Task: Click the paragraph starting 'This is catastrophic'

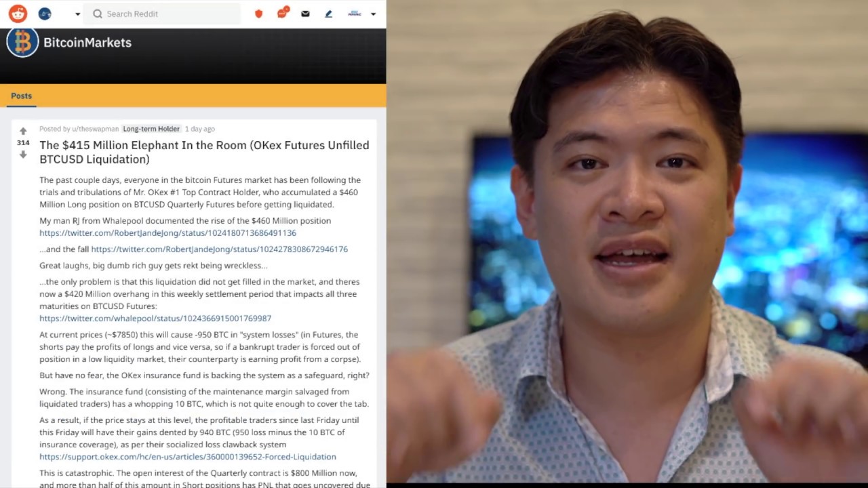Action: [205, 479]
